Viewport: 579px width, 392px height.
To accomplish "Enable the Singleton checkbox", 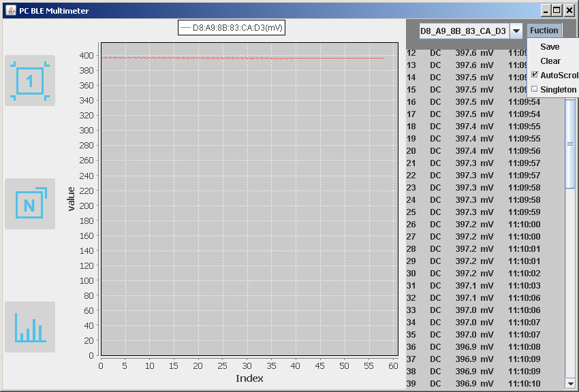I will pyautogui.click(x=535, y=89).
